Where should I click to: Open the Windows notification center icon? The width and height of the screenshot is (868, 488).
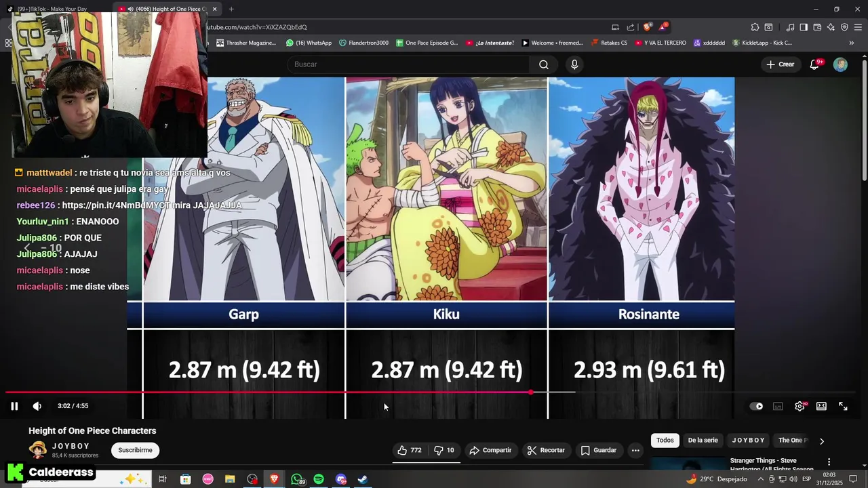tap(853, 479)
